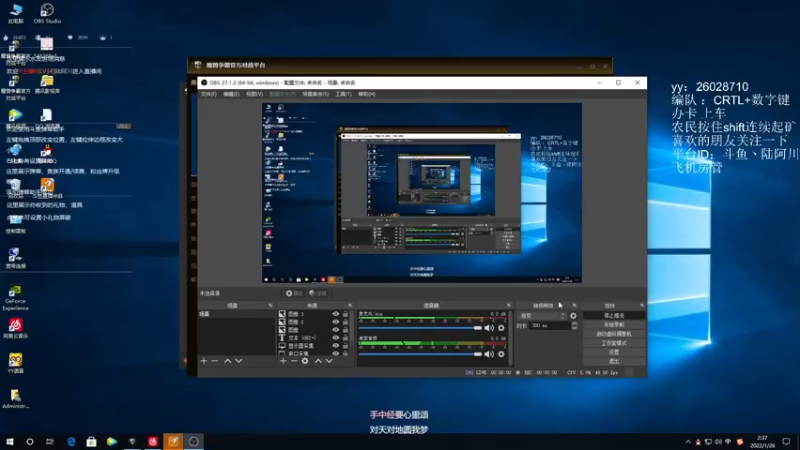The height and width of the screenshot is (450, 800).
Task: Open the Tools menu in OBS
Action: tap(343, 94)
